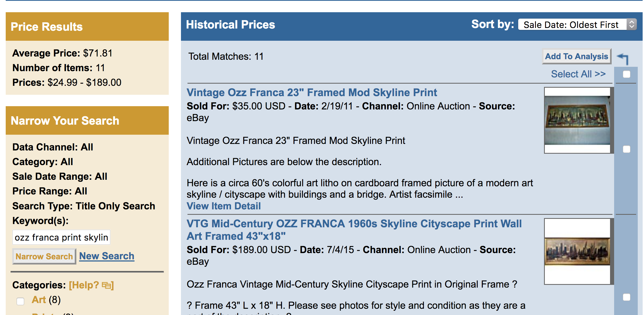
Task: Click the Add To Analysis button
Action: coord(577,56)
